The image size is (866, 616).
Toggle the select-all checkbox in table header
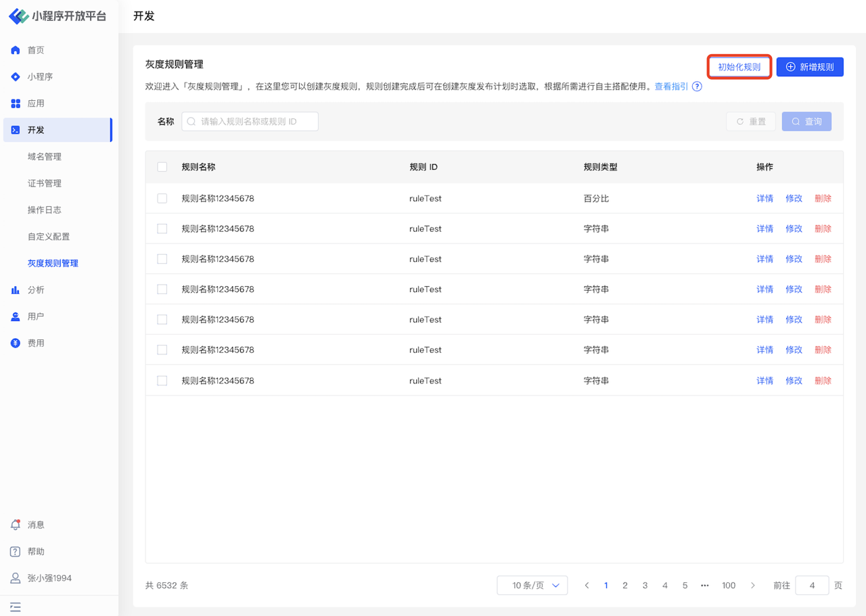(x=162, y=167)
